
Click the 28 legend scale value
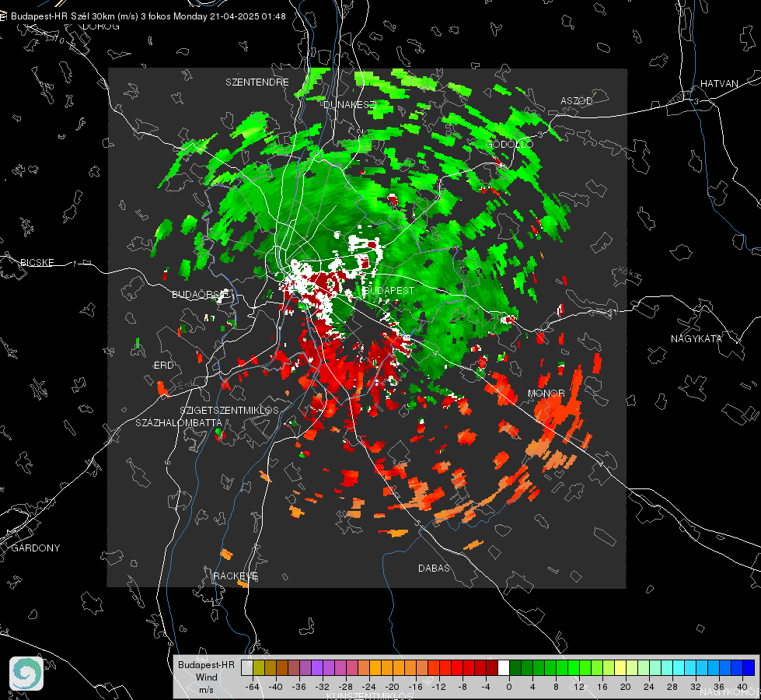tap(672, 687)
